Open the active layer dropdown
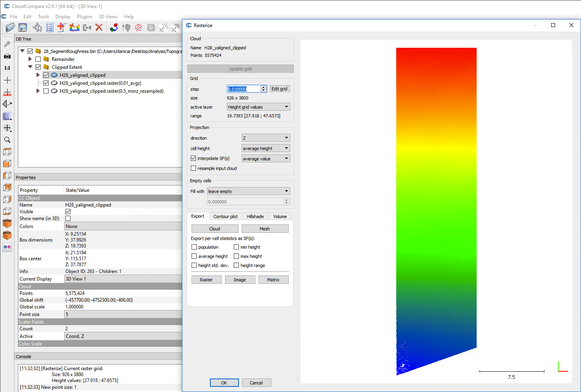 [x=258, y=107]
